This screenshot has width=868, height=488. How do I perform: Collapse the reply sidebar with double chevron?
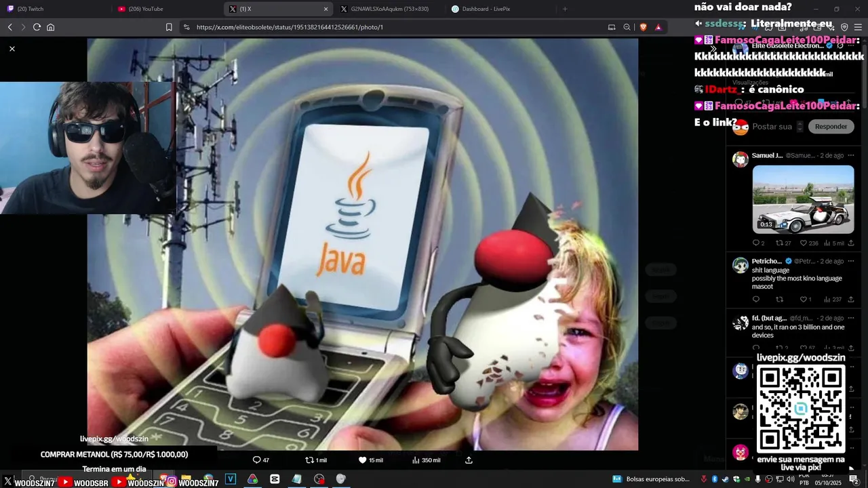coord(713,49)
